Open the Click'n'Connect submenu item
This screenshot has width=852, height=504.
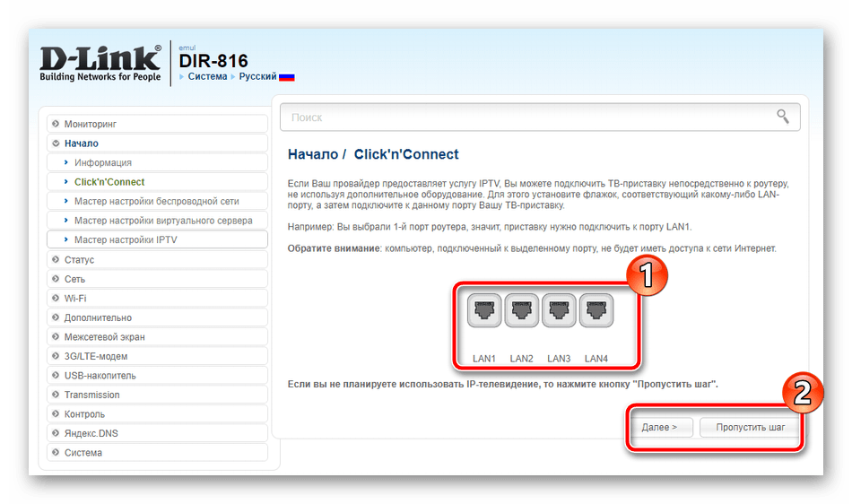[158, 182]
